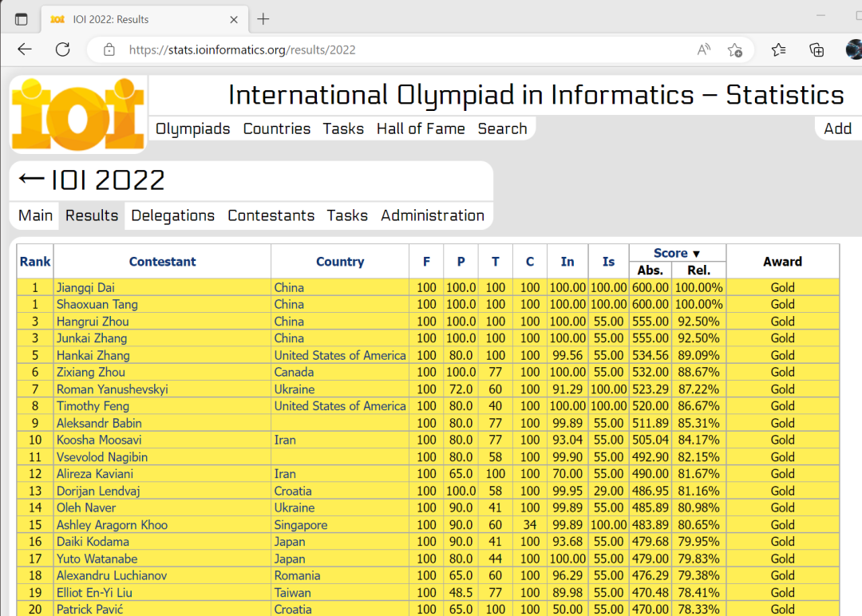The height and width of the screenshot is (616, 862).
Task: View site information lock icon
Action: click(x=109, y=49)
